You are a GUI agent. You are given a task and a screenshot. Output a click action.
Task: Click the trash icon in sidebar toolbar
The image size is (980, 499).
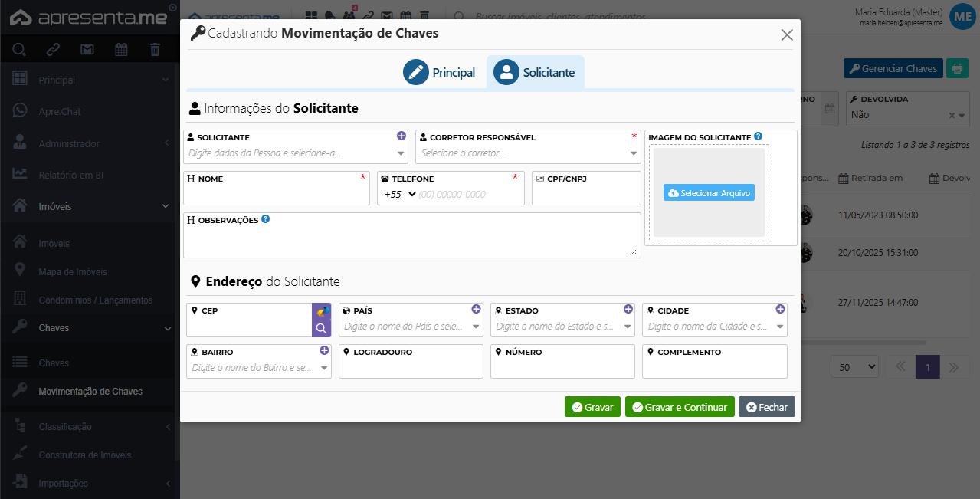coord(155,50)
